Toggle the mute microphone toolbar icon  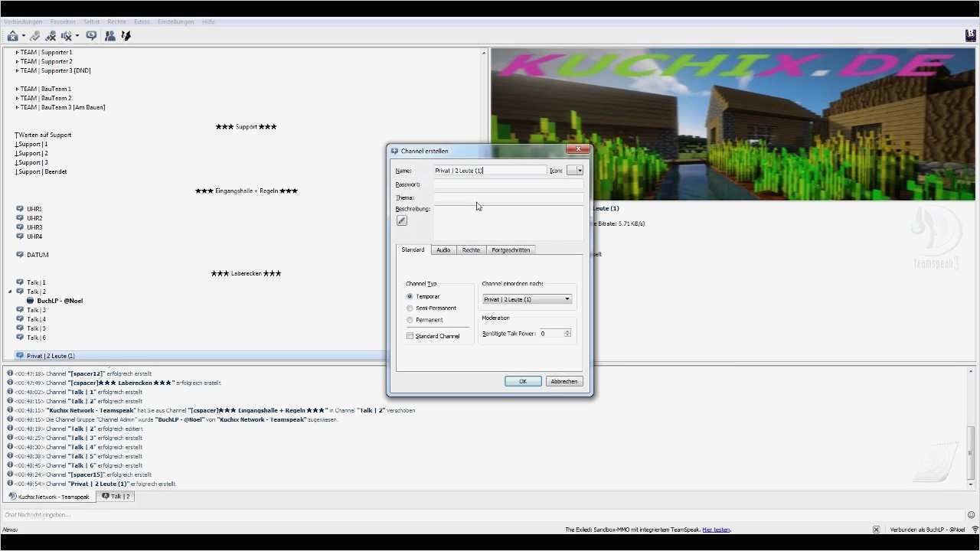(x=51, y=36)
